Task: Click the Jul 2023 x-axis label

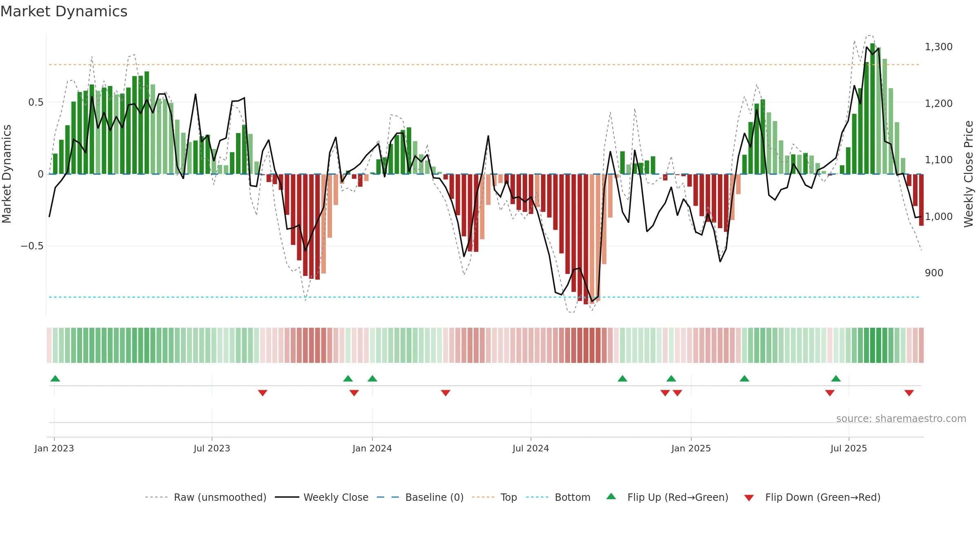Action: [212, 448]
